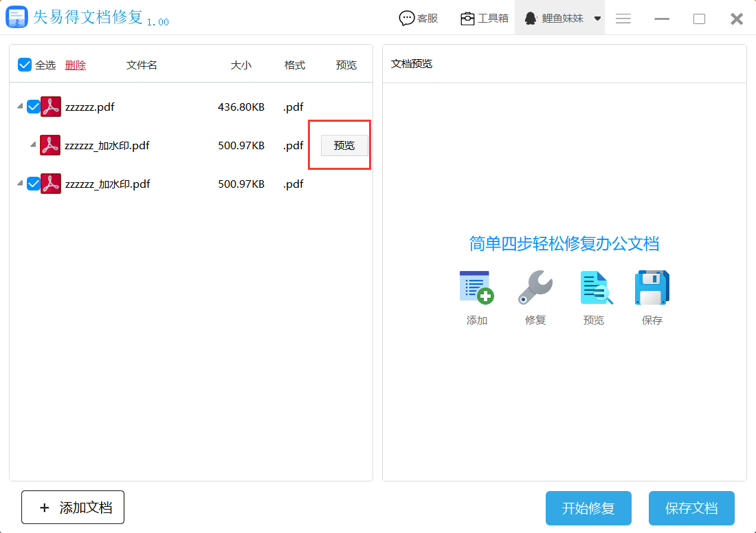The height and width of the screenshot is (533, 756).
Task: Click the 预览 document-magnifier step icon
Action: tap(596, 288)
